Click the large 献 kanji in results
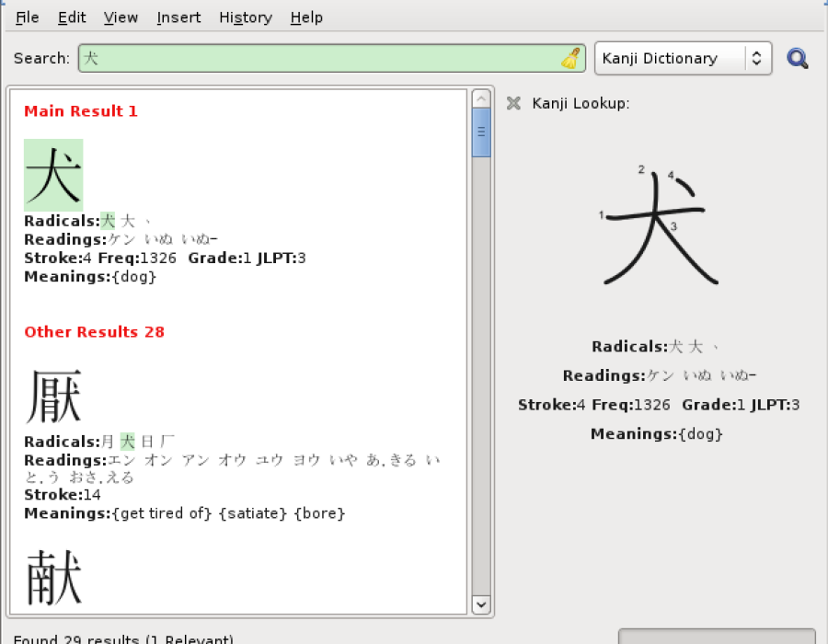This screenshot has width=828, height=644. (x=53, y=577)
